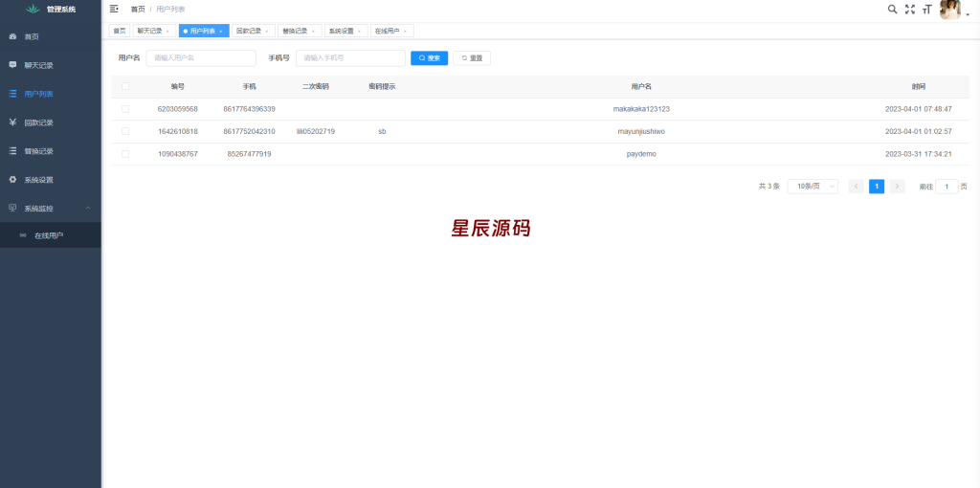Open 聊天记录 in the sidebar
This screenshot has width=980, height=488.
(51, 66)
